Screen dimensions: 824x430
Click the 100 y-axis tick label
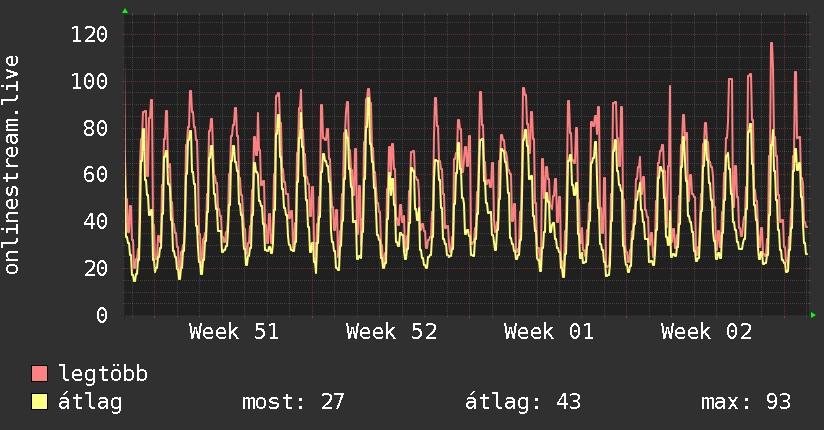point(89,81)
